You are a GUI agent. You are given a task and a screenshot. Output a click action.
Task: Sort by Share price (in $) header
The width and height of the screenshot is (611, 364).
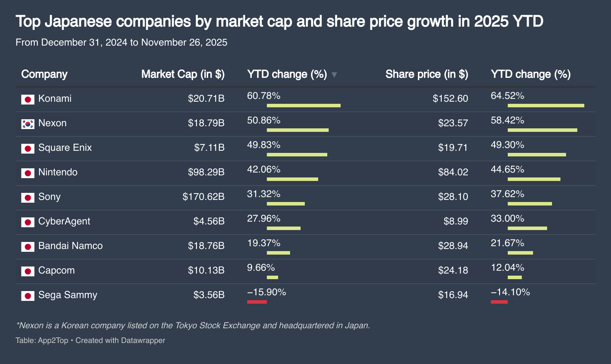(x=427, y=74)
